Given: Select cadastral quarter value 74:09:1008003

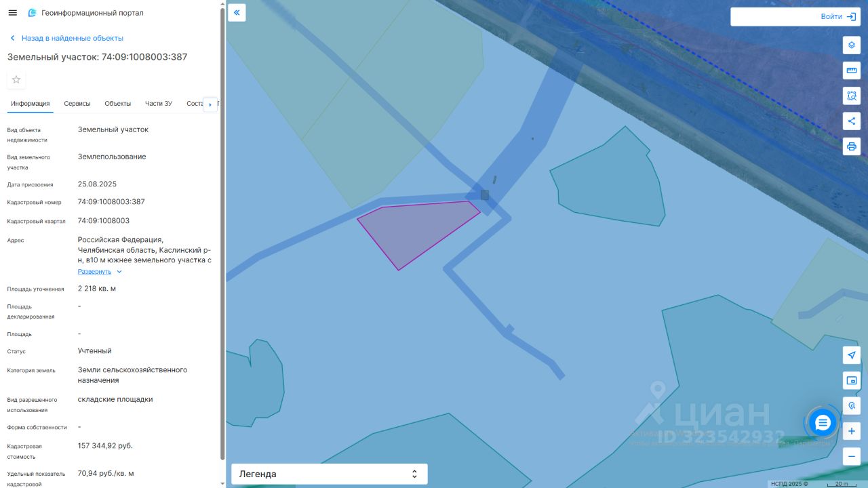Looking at the screenshot, I should [x=104, y=221].
